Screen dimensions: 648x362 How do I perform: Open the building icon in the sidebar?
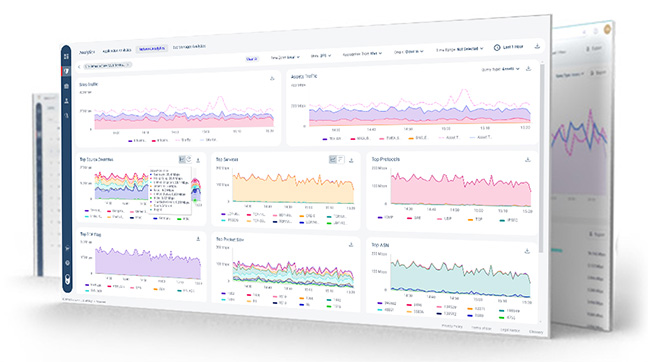click(x=67, y=86)
